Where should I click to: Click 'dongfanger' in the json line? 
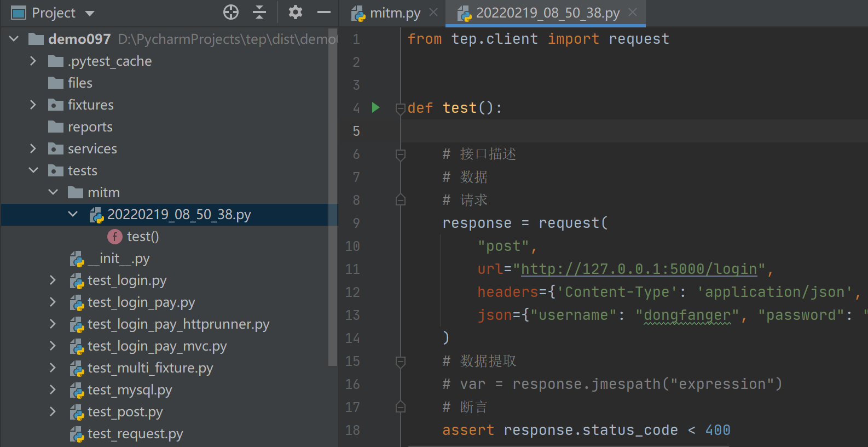click(687, 315)
